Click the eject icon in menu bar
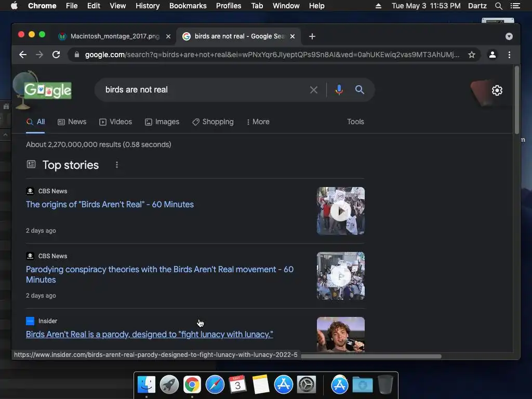 pos(378,6)
